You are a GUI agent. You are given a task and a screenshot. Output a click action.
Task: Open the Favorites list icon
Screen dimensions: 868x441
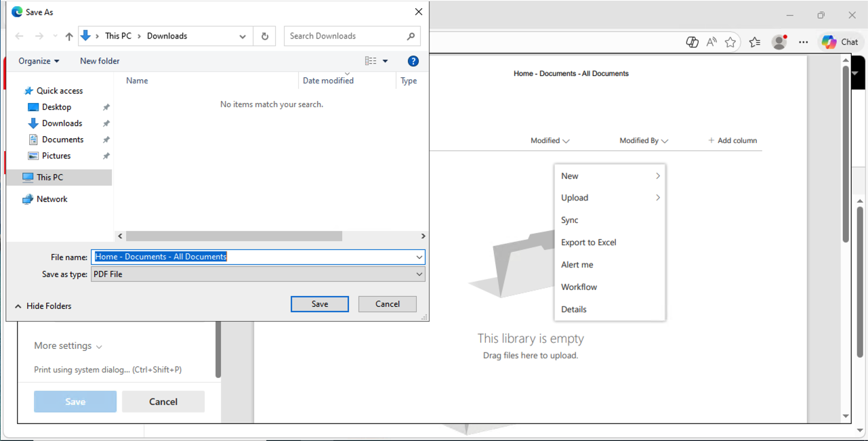pyautogui.click(x=755, y=42)
